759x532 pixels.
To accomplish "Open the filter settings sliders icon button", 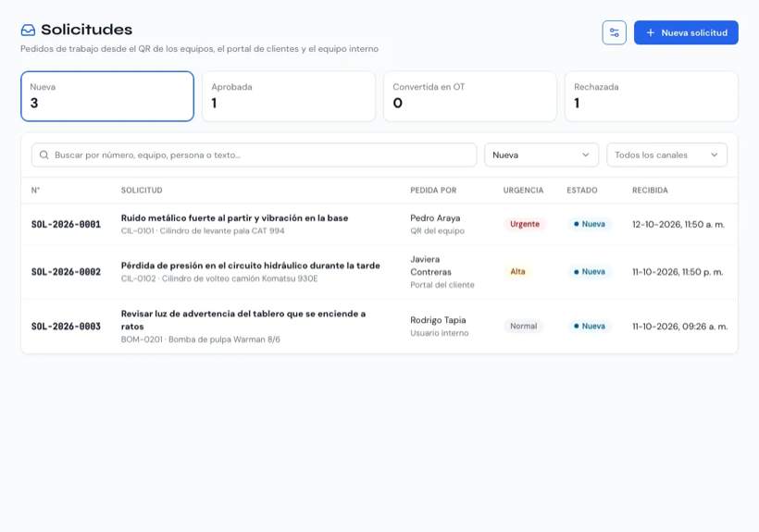I will [x=614, y=32].
